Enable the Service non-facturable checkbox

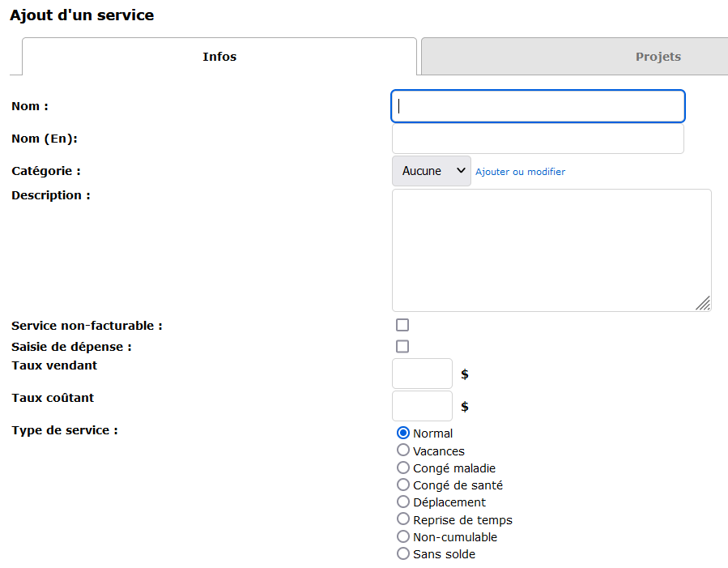pyautogui.click(x=402, y=326)
